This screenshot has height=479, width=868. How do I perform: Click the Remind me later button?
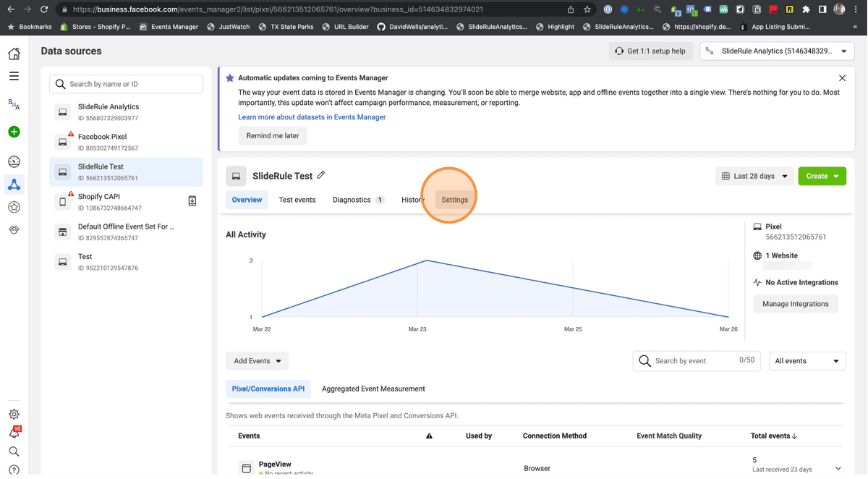(x=273, y=136)
